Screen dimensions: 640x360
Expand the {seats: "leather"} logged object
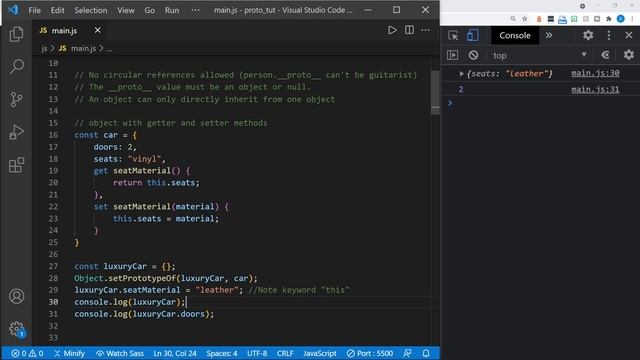tap(461, 74)
